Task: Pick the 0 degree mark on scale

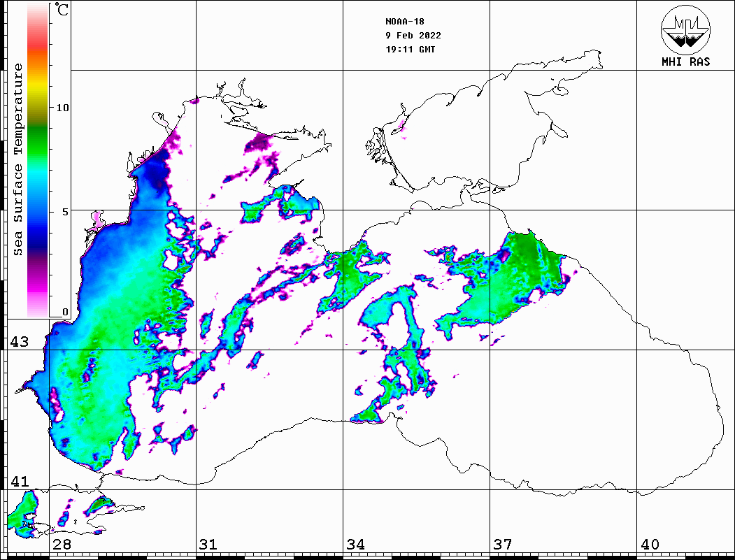Action: coord(65,312)
